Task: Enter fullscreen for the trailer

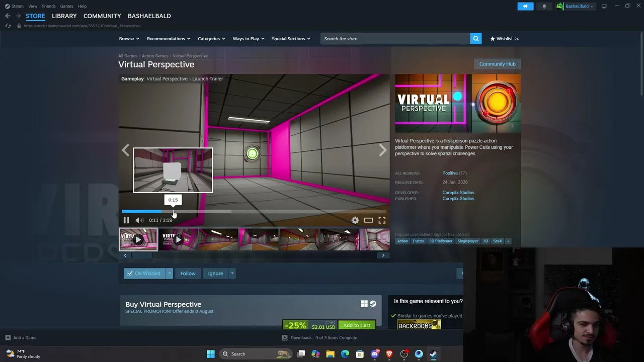Action: 382,220
